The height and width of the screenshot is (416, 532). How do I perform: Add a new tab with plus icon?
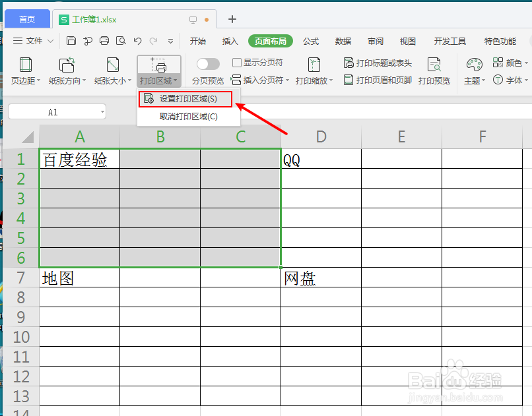coord(232,19)
